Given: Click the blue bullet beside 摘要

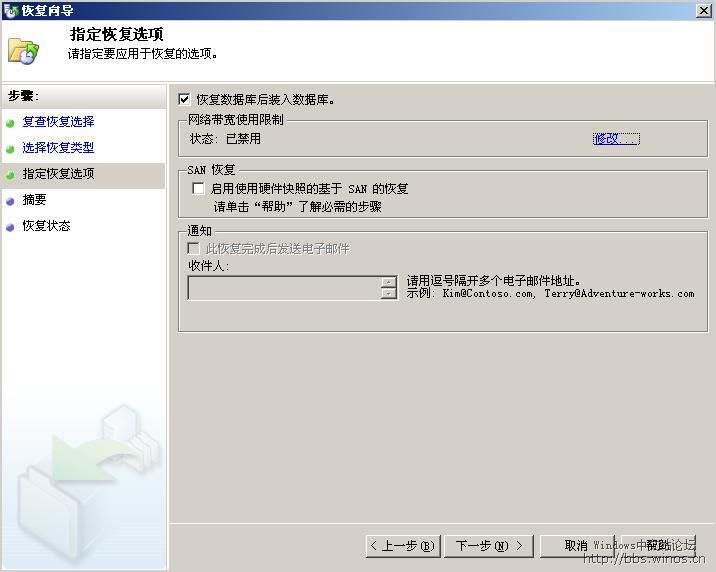Looking at the screenshot, I should point(11,201).
